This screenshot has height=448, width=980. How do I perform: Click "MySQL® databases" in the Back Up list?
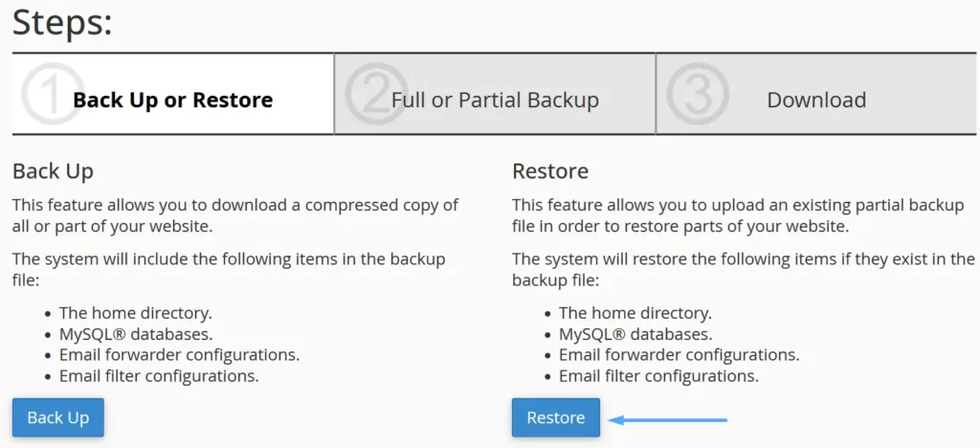135,334
